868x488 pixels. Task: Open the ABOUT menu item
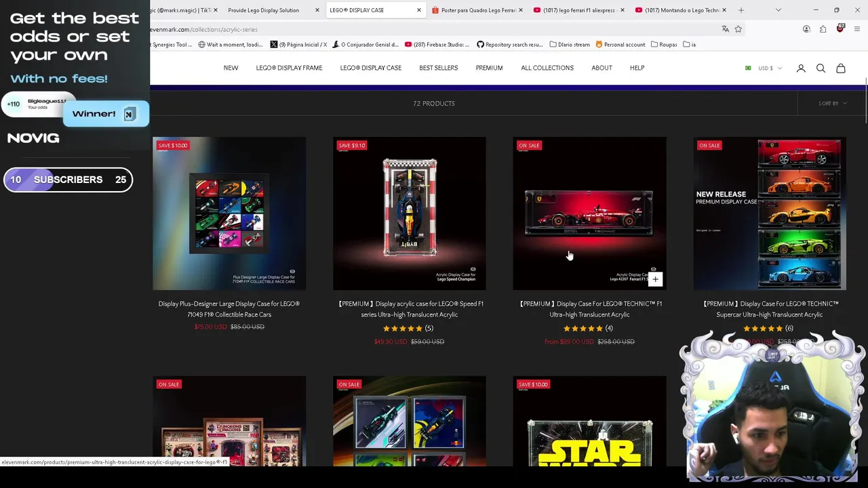click(x=601, y=68)
